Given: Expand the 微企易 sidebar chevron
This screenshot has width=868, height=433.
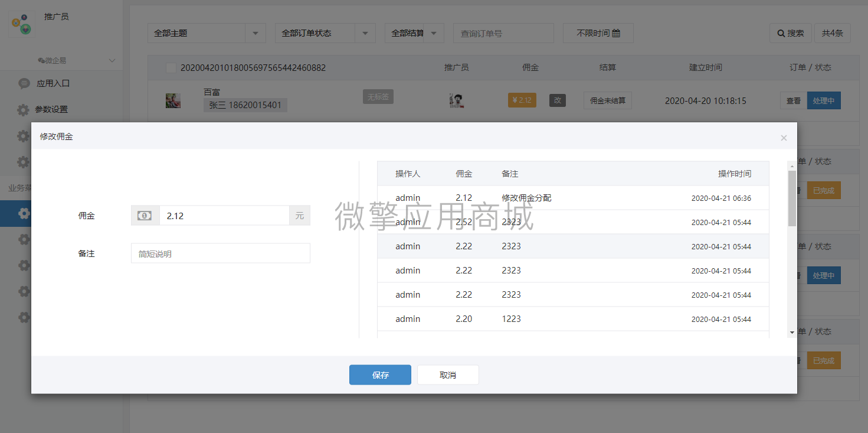Looking at the screenshot, I should point(112,60).
